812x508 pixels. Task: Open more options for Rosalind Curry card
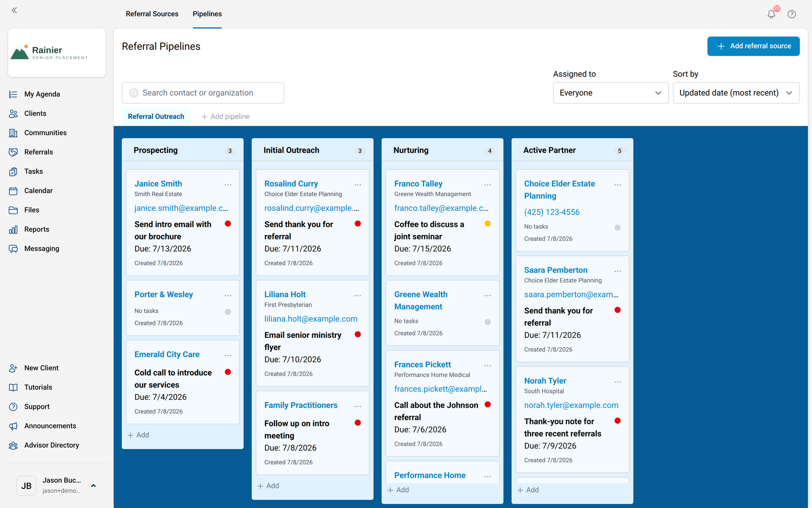358,185
